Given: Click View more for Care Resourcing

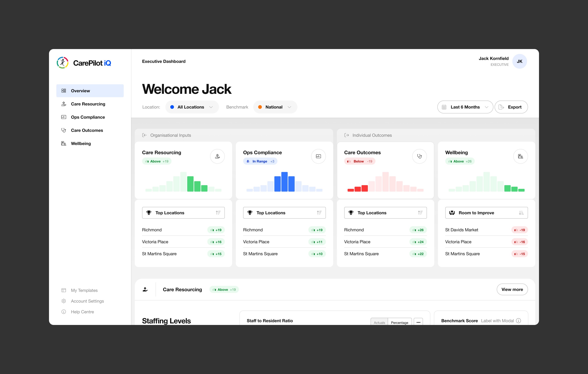Looking at the screenshot, I should (x=512, y=289).
